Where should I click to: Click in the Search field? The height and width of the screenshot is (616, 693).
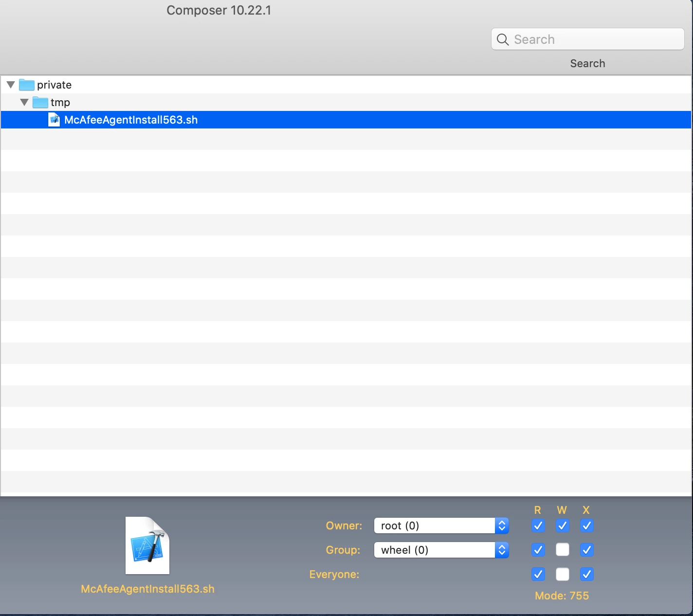point(588,39)
